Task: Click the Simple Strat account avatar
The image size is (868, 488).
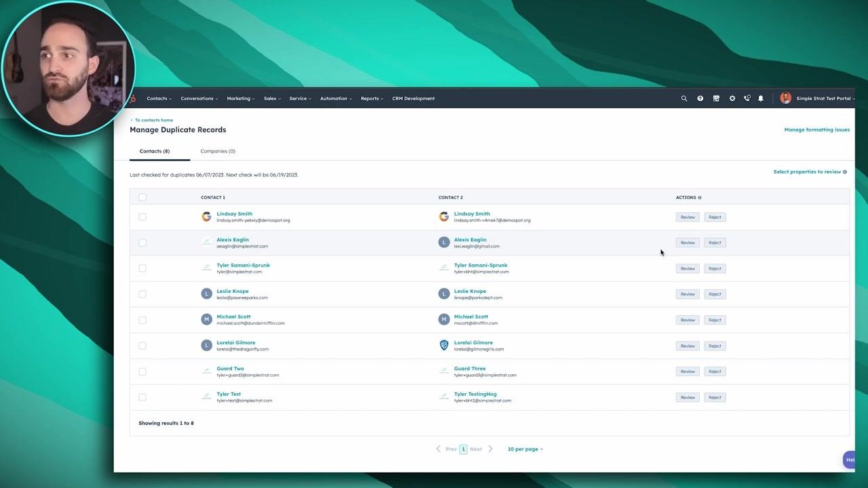Action: (785, 98)
